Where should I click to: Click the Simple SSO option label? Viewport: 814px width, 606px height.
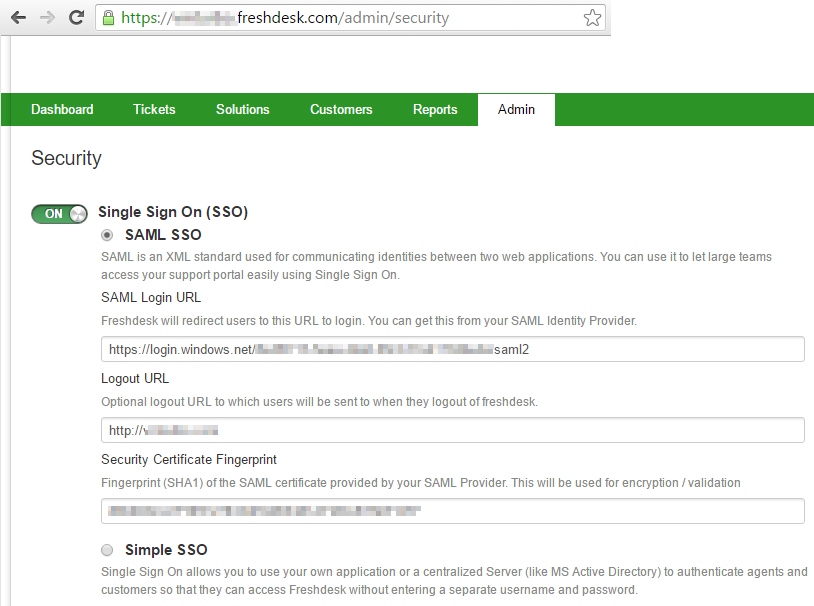(166, 549)
